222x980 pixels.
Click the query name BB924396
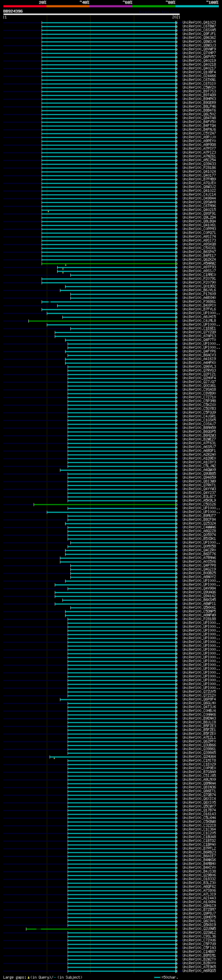click(13, 11)
